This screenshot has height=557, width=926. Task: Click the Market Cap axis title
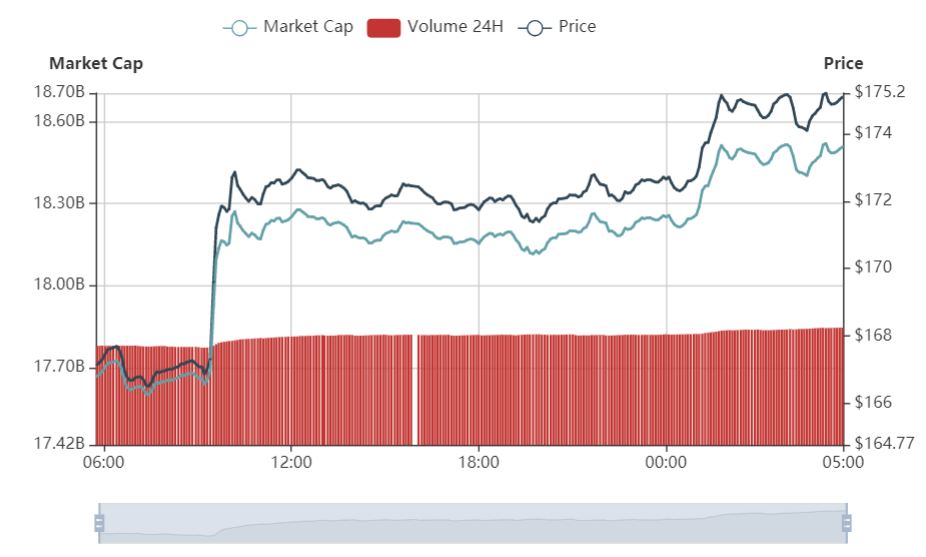96,64
